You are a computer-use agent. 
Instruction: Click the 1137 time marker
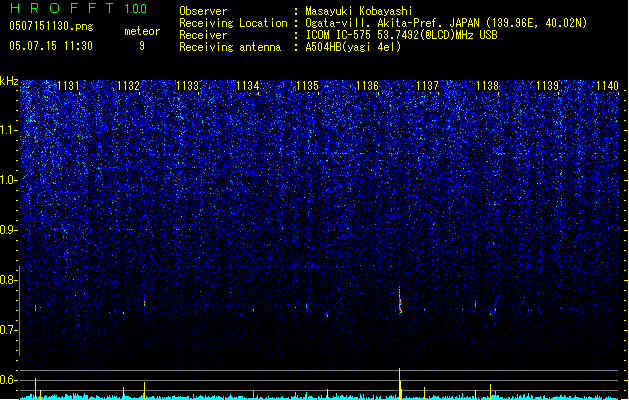427,86
